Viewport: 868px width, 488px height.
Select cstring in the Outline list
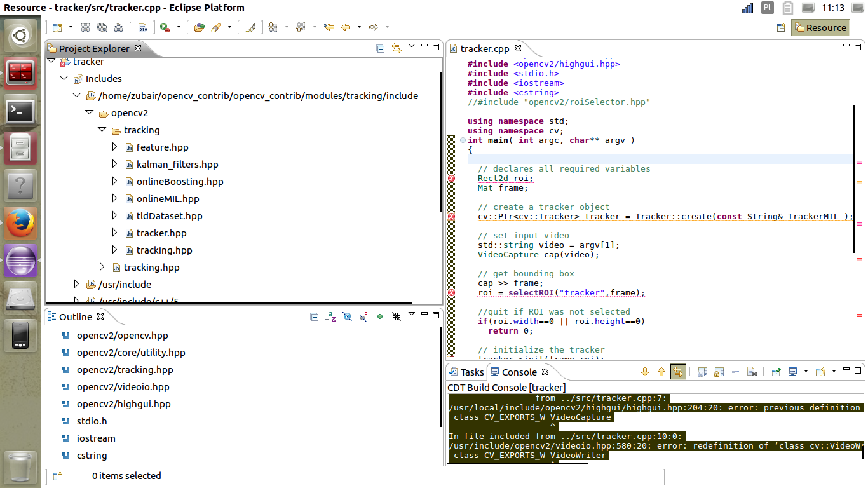click(92, 456)
